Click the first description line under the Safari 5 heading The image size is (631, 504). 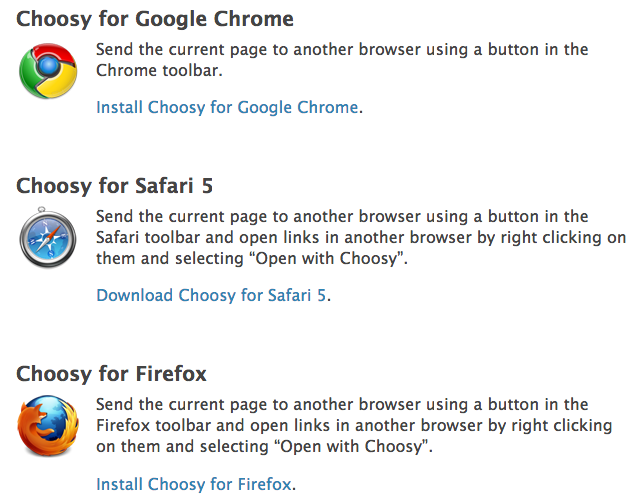pos(342,217)
